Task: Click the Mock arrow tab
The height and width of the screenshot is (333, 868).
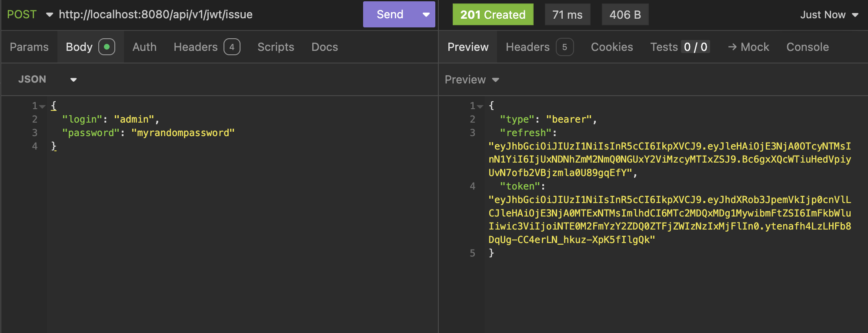Action: (748, 47)
